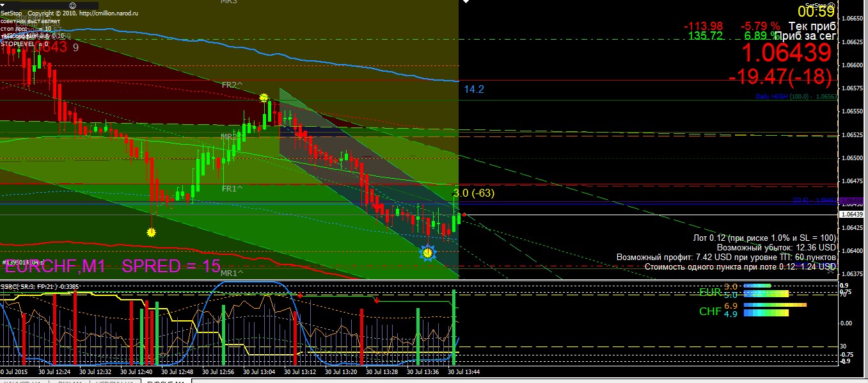Click the -5.79 % percentage text
The width and height of the screenshot is (868, 383).
click(x=760, y=26)
